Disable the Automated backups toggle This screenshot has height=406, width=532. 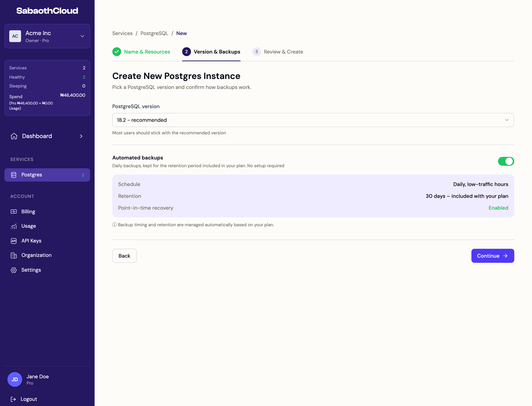[506, 161]
